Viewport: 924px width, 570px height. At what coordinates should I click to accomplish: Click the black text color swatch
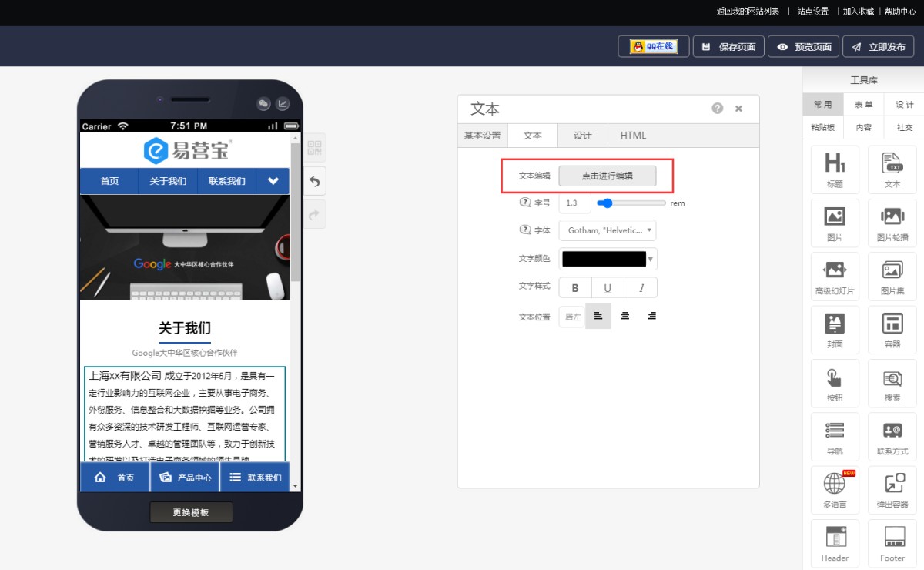pyautogui.click(x=604, y=259)
